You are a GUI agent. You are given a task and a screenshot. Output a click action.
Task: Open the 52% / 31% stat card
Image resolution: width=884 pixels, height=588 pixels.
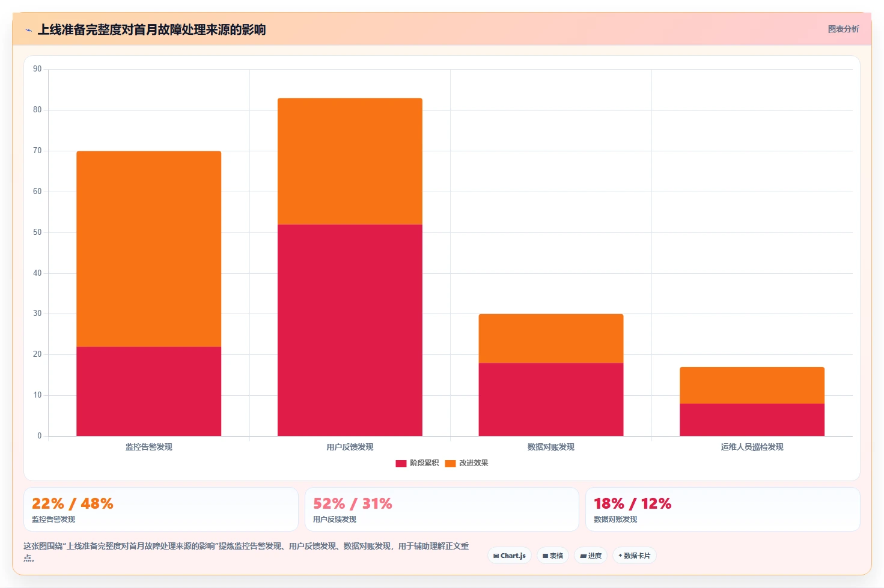tap(442, 509)
